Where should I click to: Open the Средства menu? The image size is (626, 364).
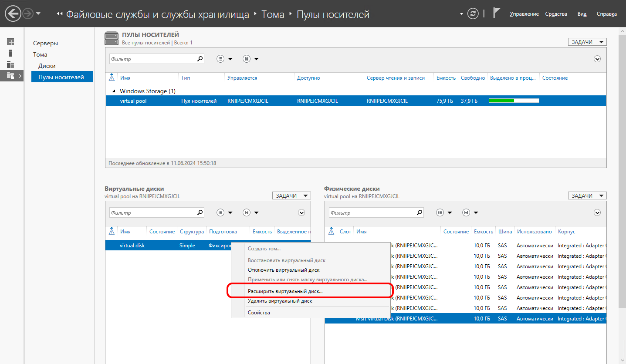coord(556,14)
